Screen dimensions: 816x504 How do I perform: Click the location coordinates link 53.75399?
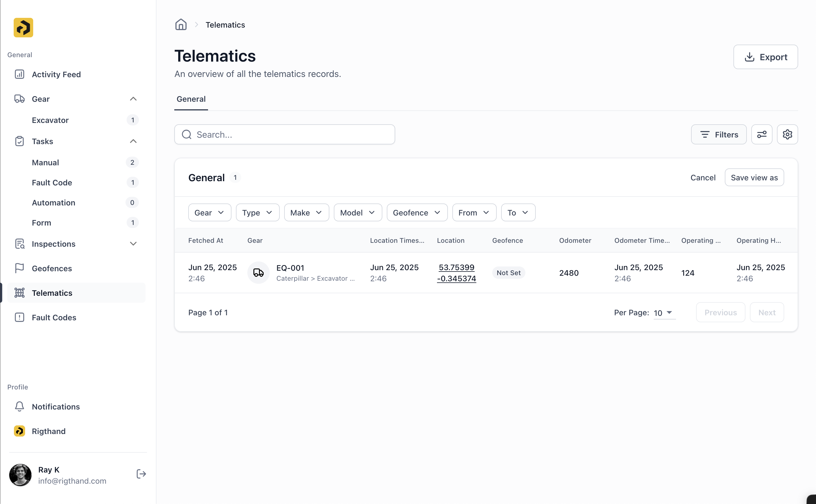457,267
